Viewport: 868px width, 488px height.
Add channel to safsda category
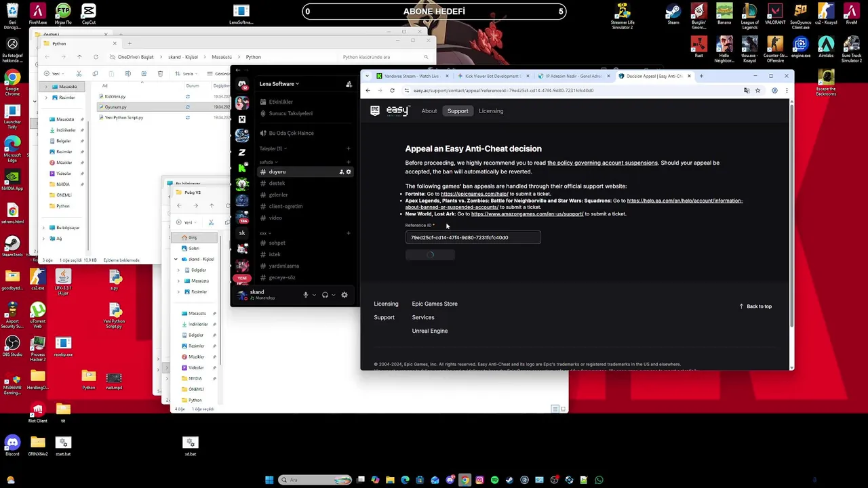point(349,162)
